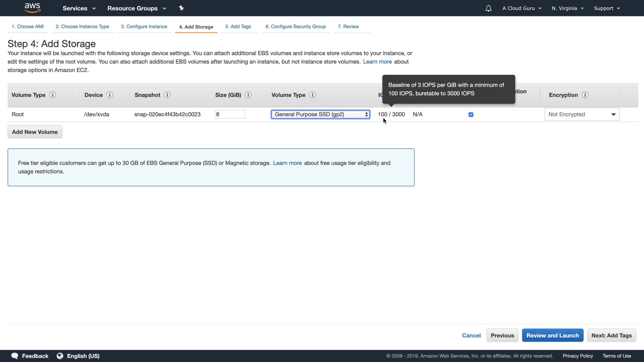This screenshot has width=644, height=362.
Task: Open the notifications bell
Action: point(488,8)
